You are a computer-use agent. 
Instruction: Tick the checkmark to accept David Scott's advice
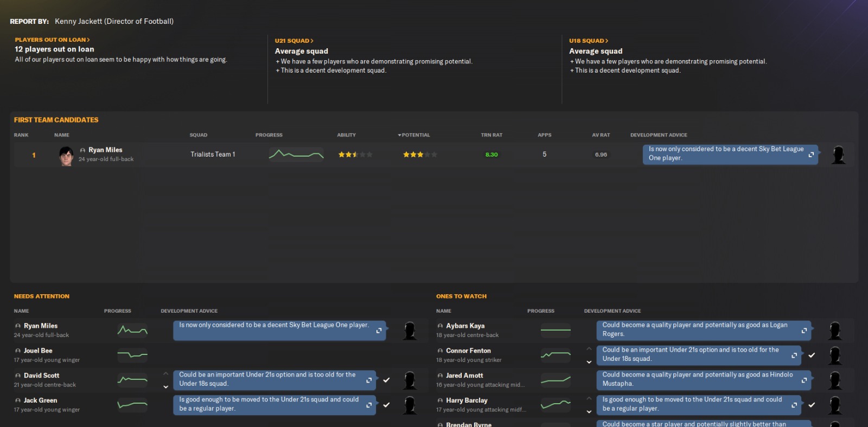point(386,380)
